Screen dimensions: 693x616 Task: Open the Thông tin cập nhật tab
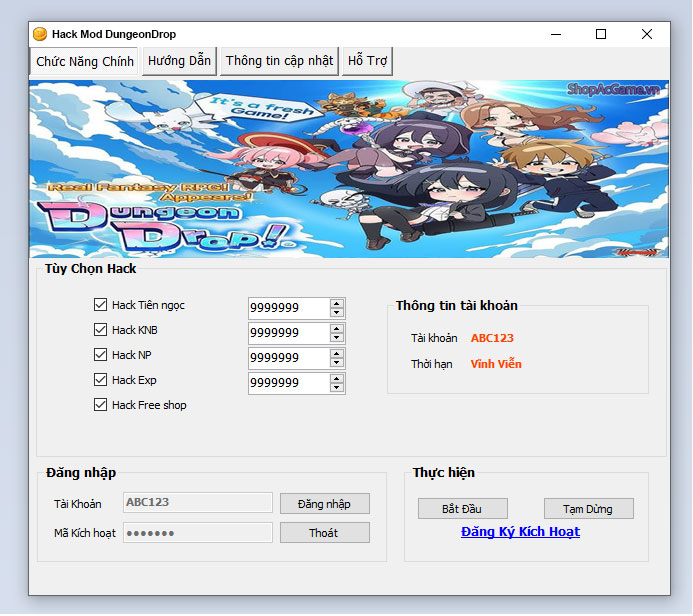(x=279, y=61)
